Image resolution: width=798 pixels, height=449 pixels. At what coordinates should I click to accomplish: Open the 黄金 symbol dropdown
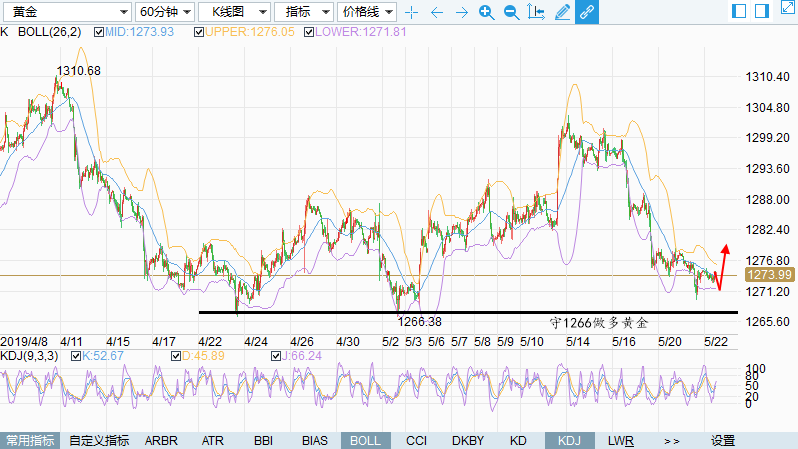(x=66, y=12)
